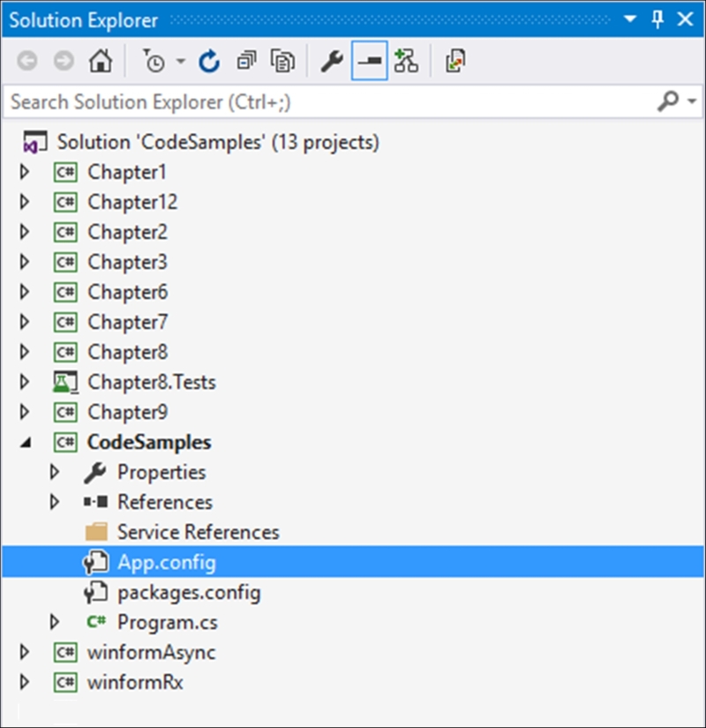Refresh the Solution Explorer

(209, 61)
